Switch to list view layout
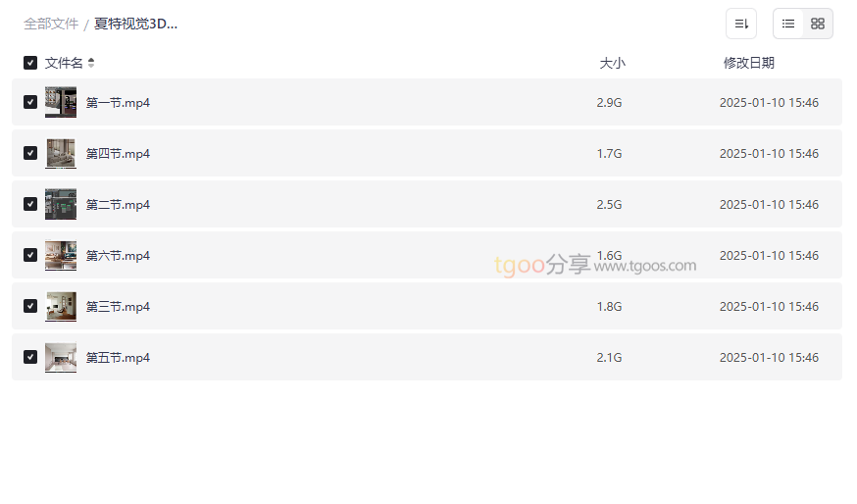This screenshot has width=857, height=504. [x=788, y=24]
